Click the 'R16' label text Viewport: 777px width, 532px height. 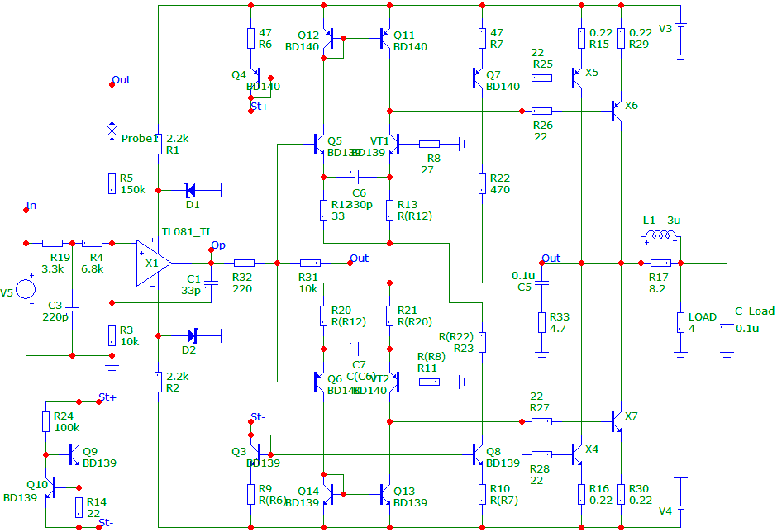599,488
